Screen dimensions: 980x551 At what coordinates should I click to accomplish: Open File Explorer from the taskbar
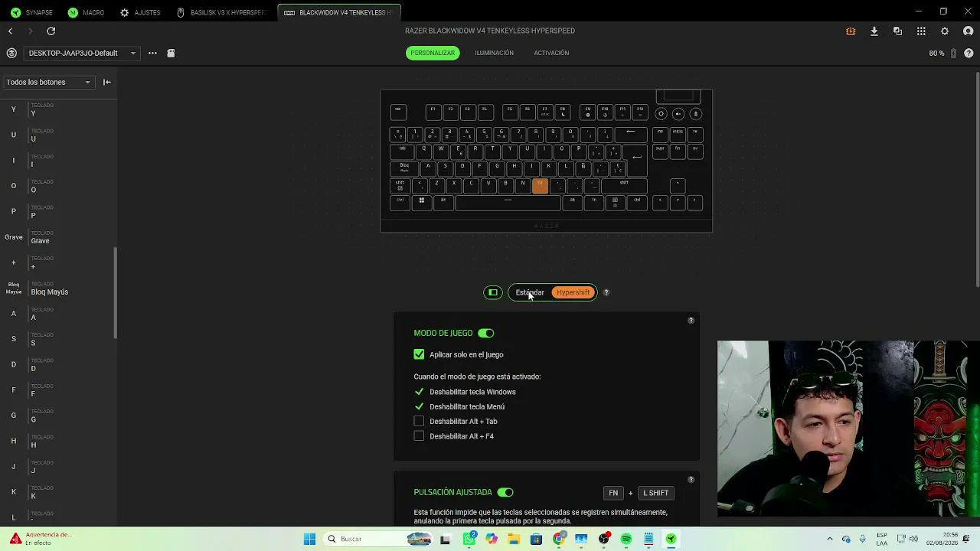click(x=514, y=539)
